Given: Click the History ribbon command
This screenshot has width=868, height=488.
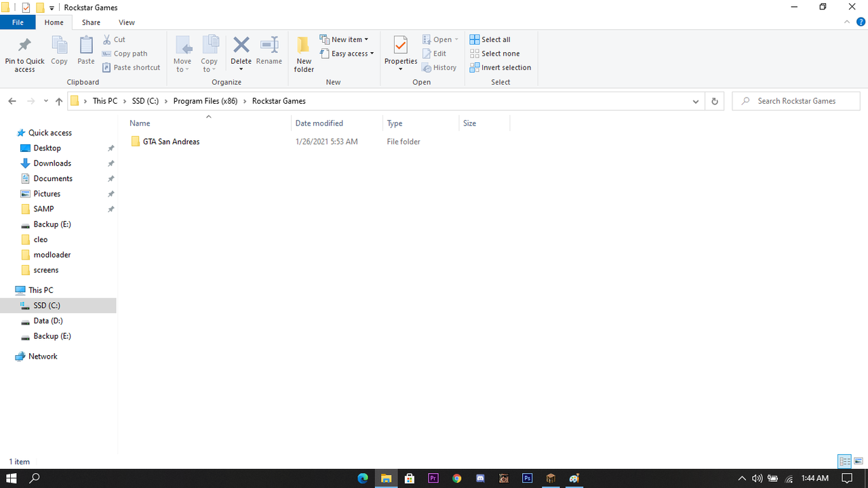Looking at the screenshot, I should (439, 68).
